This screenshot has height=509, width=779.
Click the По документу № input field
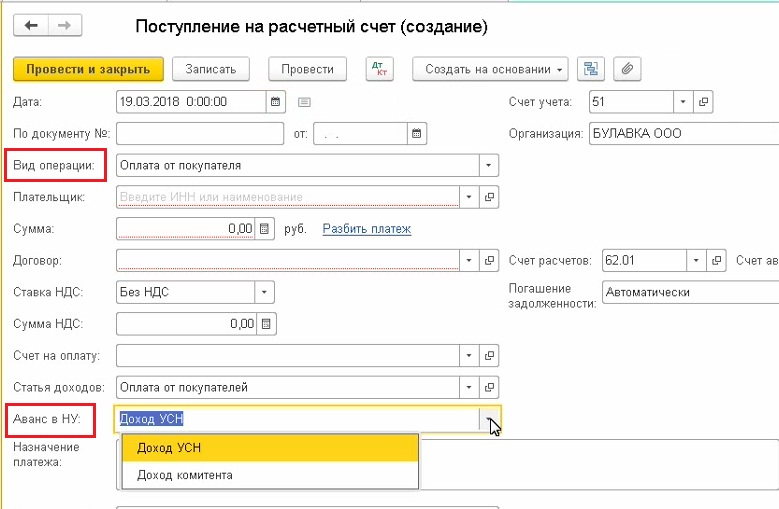click(x=200, y=133)
